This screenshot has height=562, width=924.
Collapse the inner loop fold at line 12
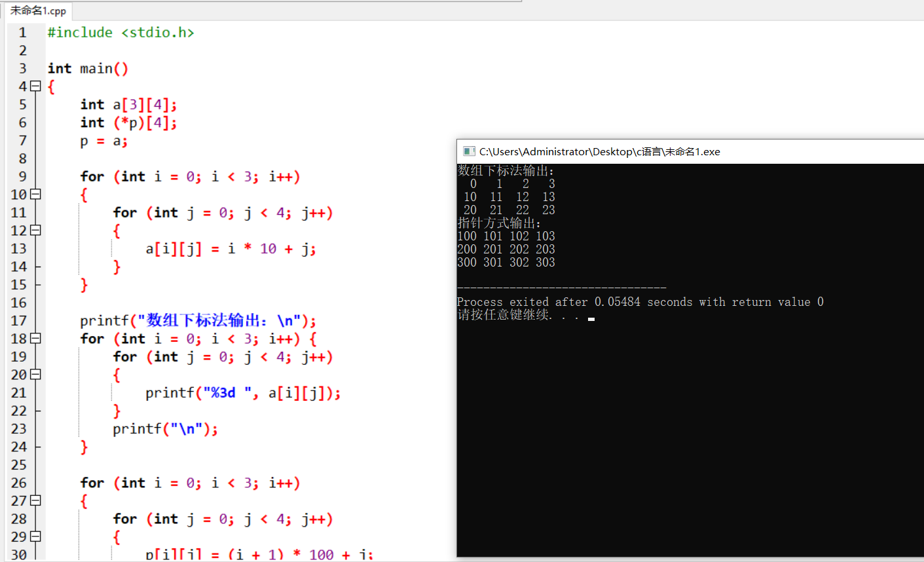[35, 230]
